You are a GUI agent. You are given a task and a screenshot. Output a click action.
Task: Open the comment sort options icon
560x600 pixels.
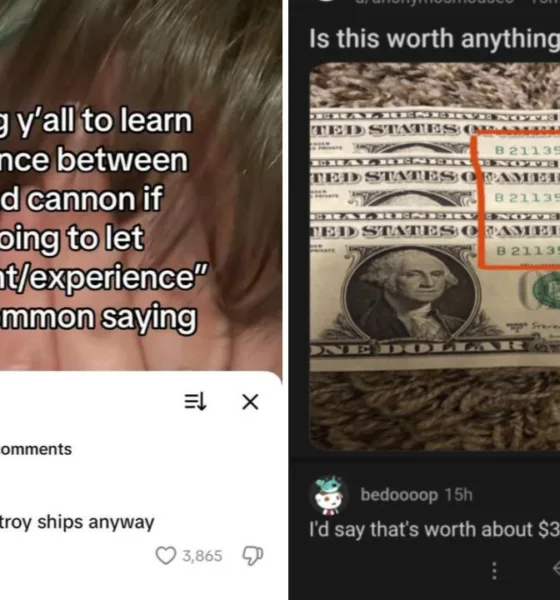pos(196,402)
